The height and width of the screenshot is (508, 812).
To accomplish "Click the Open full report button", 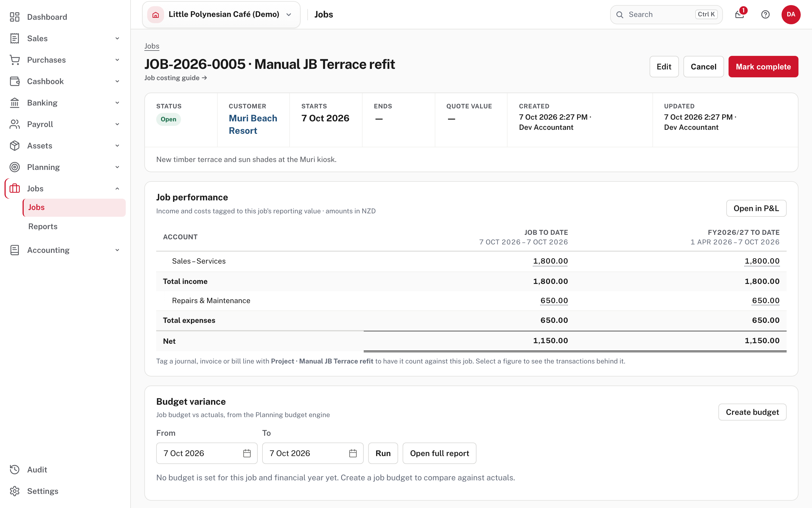I will (439, 453).
